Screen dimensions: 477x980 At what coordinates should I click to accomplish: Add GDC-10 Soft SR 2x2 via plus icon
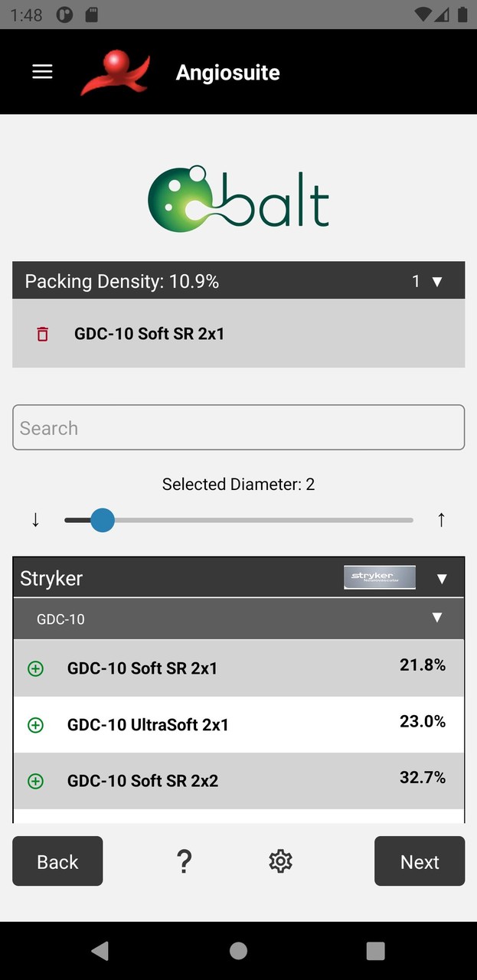click(35, 781)
